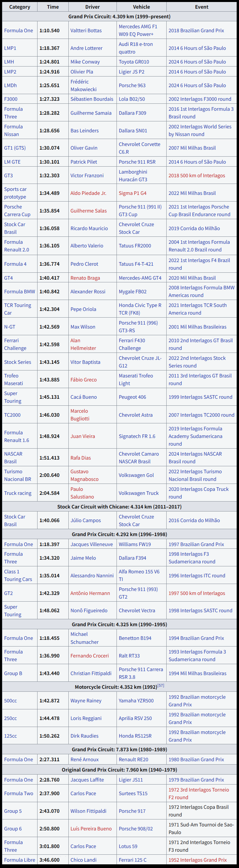Screen dimensions: 239x868
Task: Open the Loris Reggiani link
Action: [x=86, y=718]
